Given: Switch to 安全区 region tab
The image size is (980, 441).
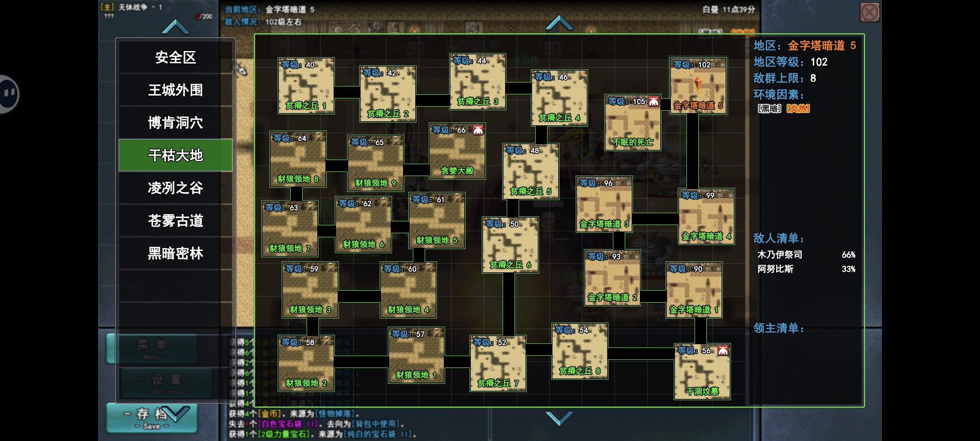Looking at the screenshot, I should (x=175, y=57).
